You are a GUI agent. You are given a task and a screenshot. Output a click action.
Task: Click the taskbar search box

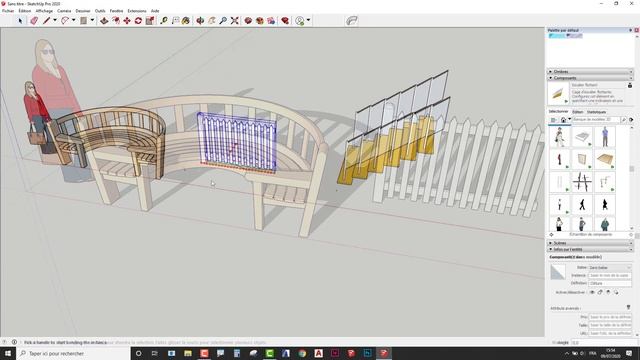[x=73, y=353]
